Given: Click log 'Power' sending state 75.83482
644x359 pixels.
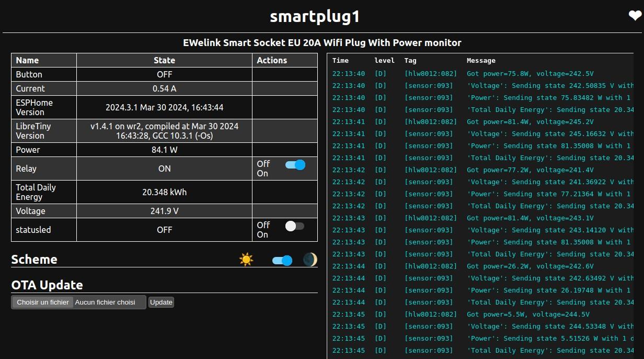Looking at the screenshot, I should [x=549, y=98].
